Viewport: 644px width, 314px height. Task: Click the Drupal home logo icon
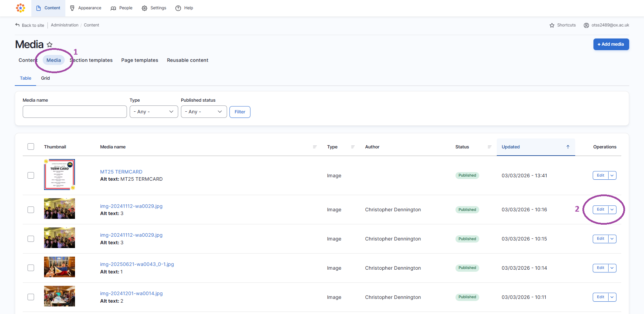click(21, 8)
